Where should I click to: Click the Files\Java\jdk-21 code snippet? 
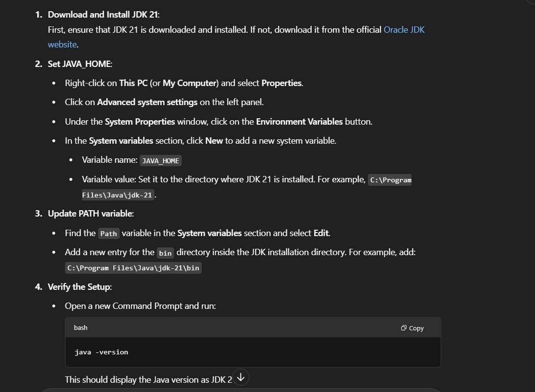[117, 195]
